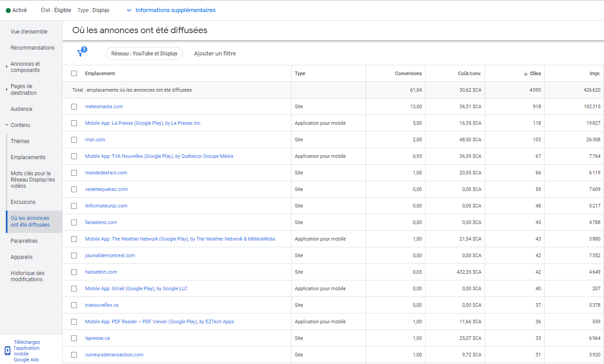Viewport: 604px width, 364px height.
Task: Open TVA Nouvelles mobile app link
Action: click(159, 156)
